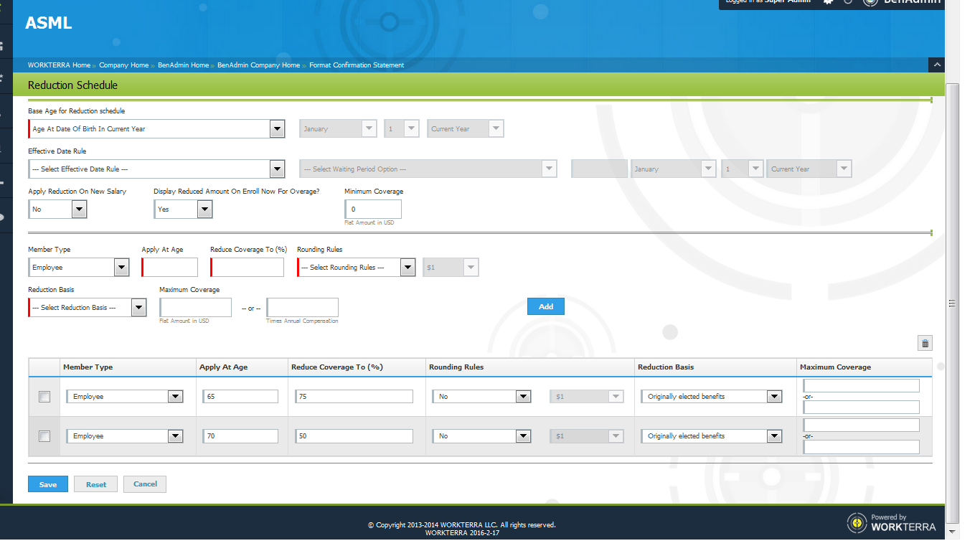Expand the Effective Date Rule dropdown

coord(277,169)
